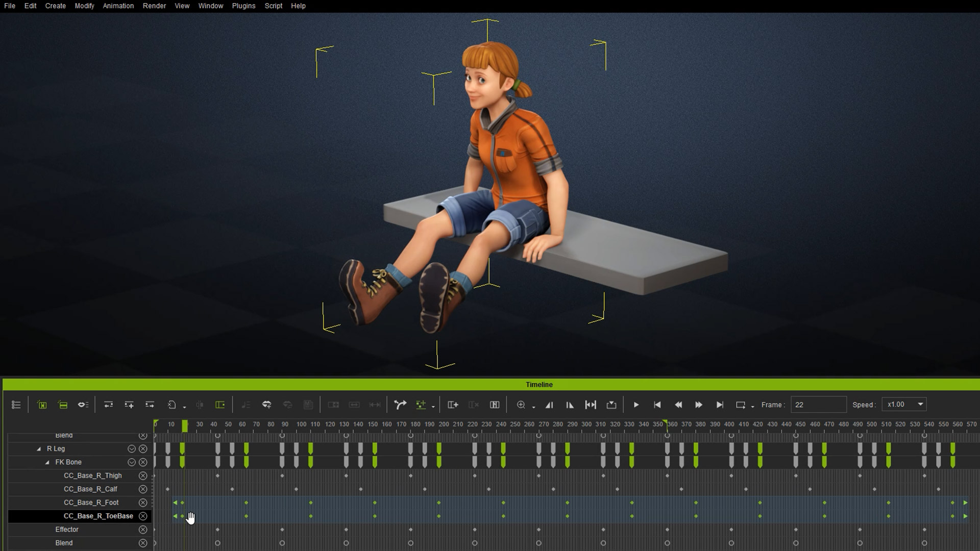Screen dimensions: 980x551
Task: Click the green stacked tracks icon
Action: [63, 405]
